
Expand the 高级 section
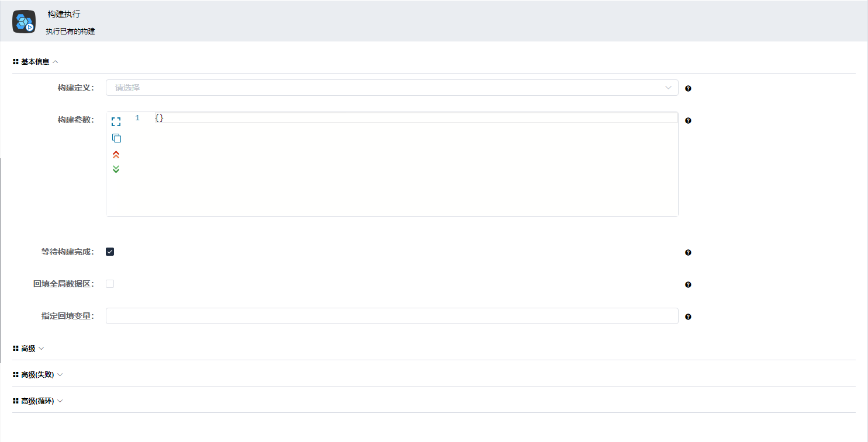point(29,349)
